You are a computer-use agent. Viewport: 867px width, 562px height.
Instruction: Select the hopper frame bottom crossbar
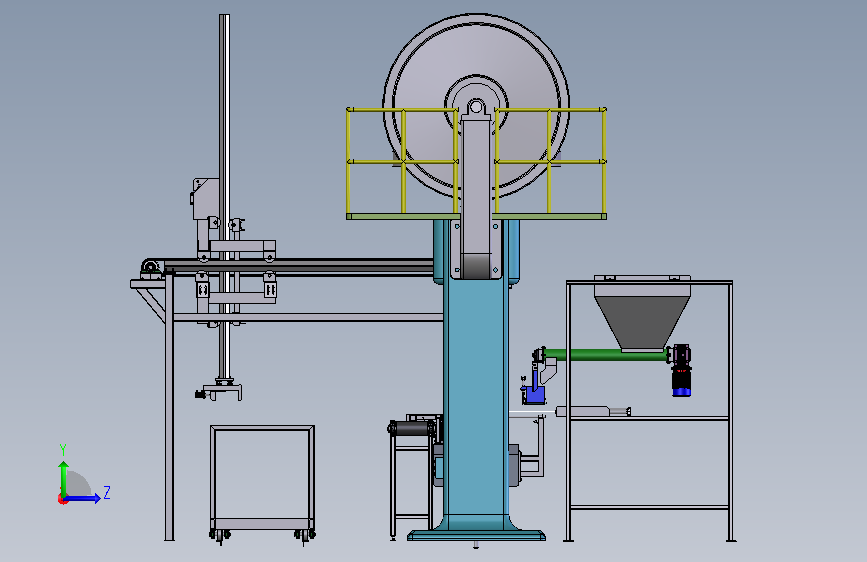[x=649, y=507]
